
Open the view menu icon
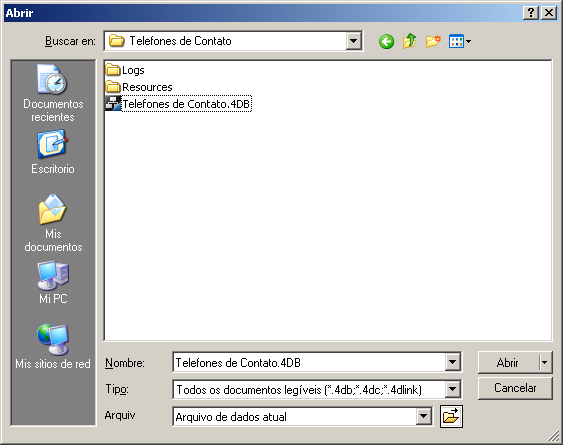(460, 42)
